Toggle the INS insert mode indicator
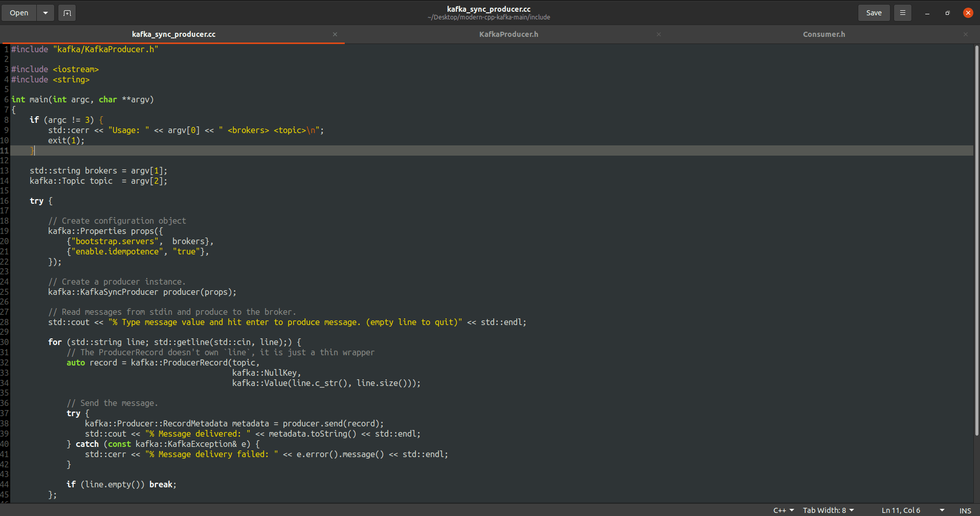Image resolution: width=980 pixels, height=516 pixels. point(965,510)
